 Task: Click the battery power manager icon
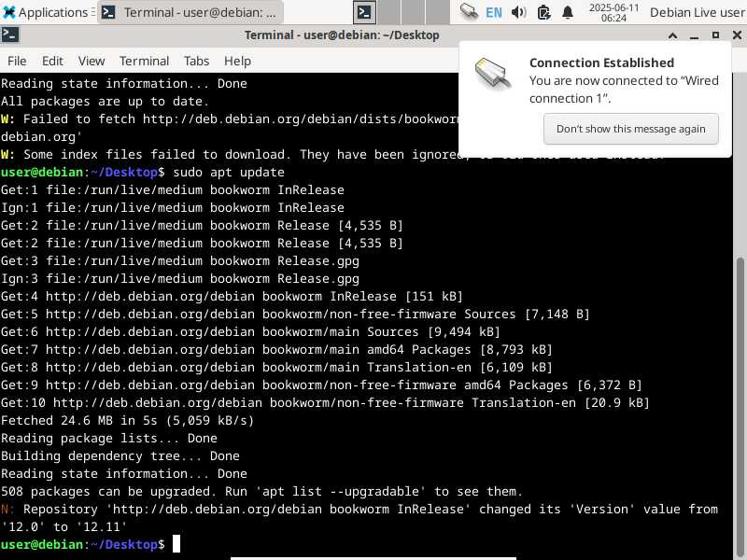(543, 12)
